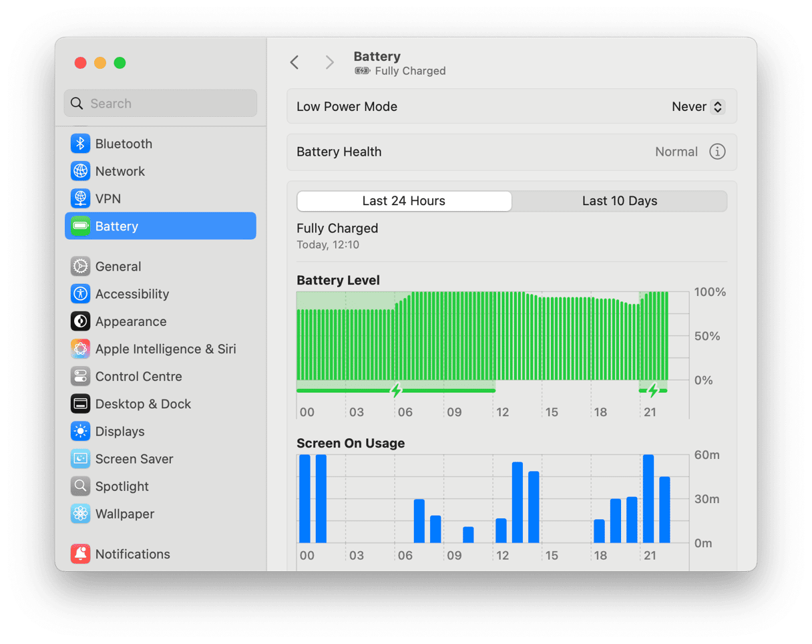
Task: Select Wallpaper in the sidebar
Action: [x=124, y=514]
